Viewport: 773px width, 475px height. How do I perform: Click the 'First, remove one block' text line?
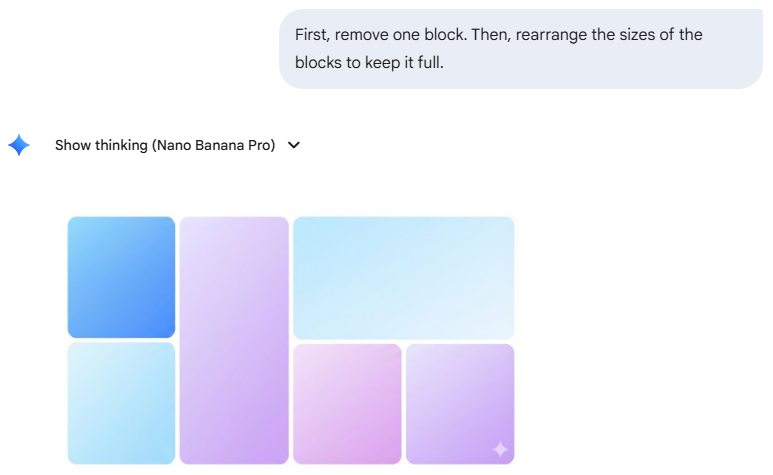pos(498,35)
